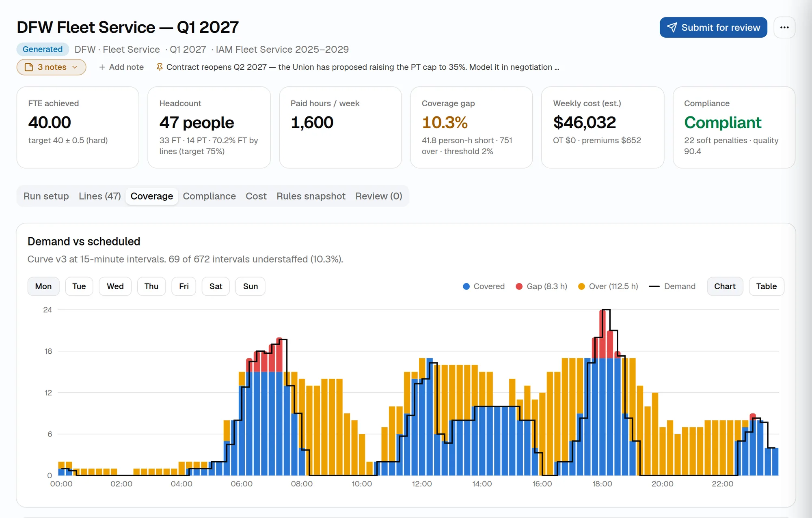Screen dimensions: 812x518
Task: Click the plus icon in Add note
Action: tap(102, 67)
